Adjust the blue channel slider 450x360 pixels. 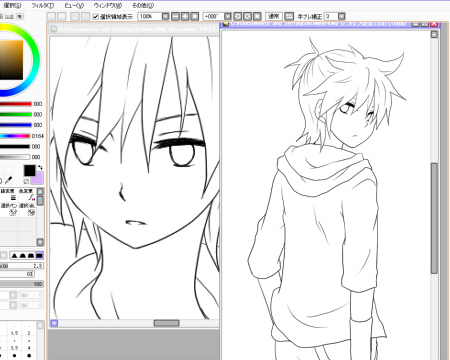[16, 125]
